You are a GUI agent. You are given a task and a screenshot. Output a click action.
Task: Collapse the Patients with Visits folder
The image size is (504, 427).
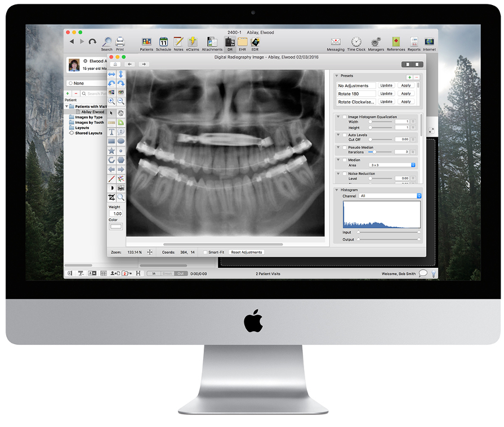pos(67,106)
